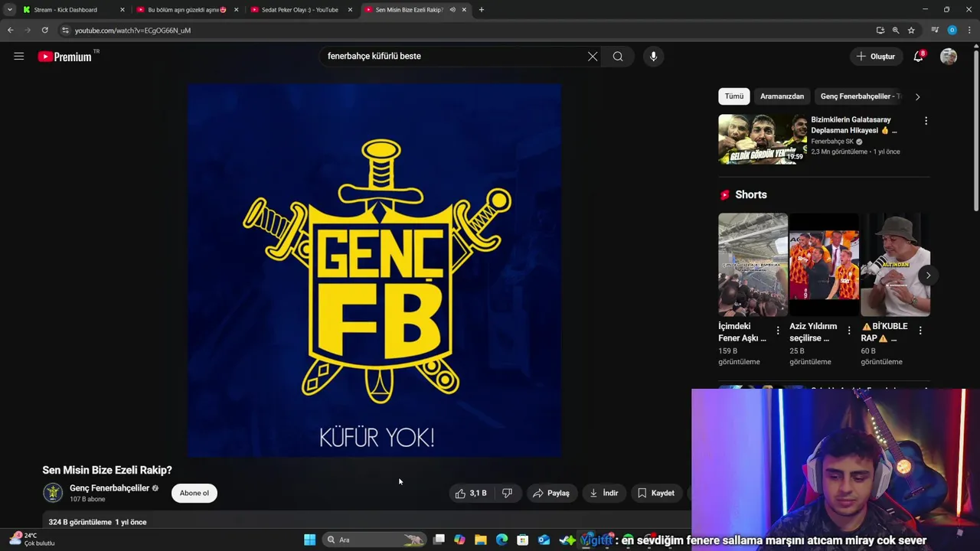Open İçimdeki Fener Aşkı short thumbnail
This screenshot has height=551, width=980.
point(753,265)
